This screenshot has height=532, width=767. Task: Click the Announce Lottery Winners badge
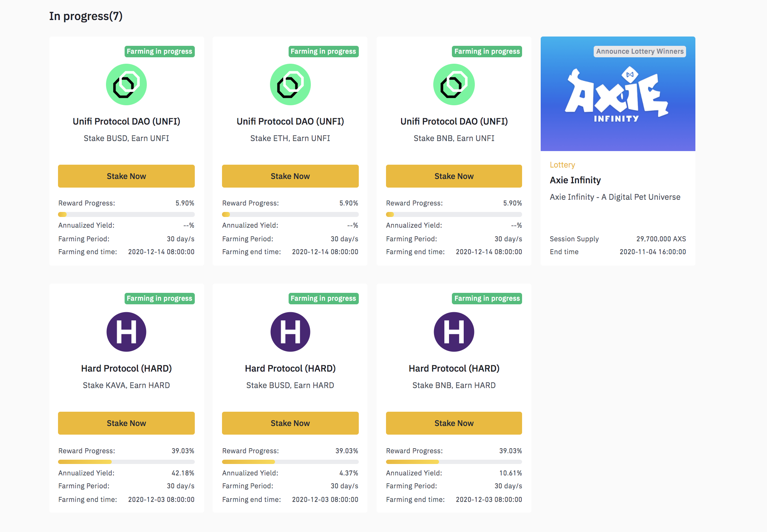[640, 51]
